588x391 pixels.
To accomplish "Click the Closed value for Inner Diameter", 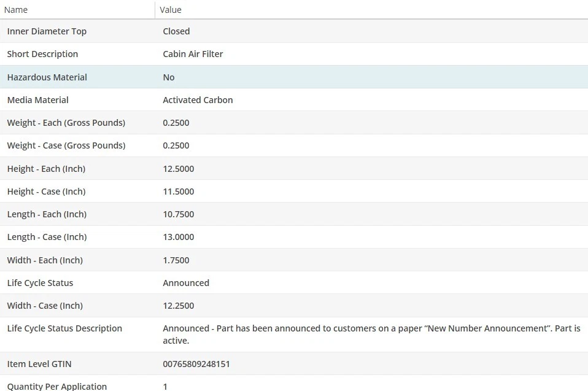I will click(x=176, y=31).
